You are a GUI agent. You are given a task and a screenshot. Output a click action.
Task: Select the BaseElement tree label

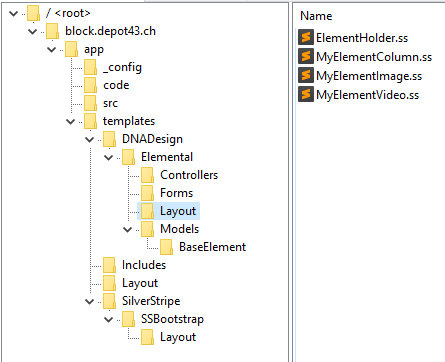(212, 247)
